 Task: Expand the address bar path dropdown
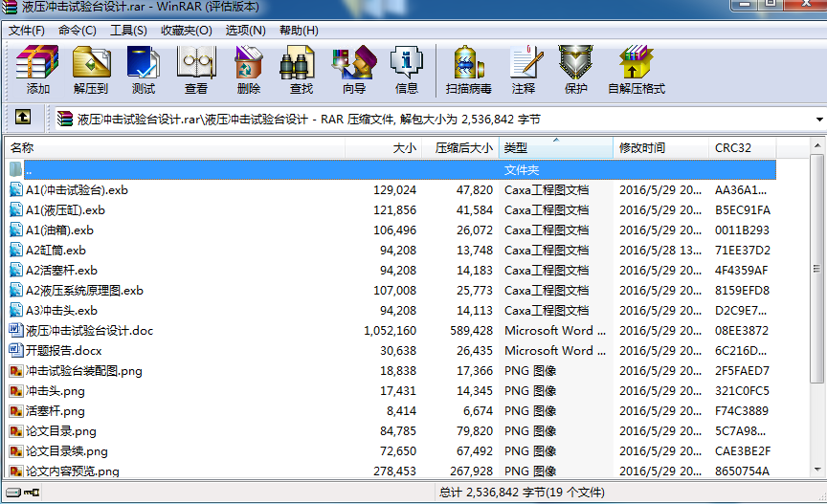pos(819,120)
